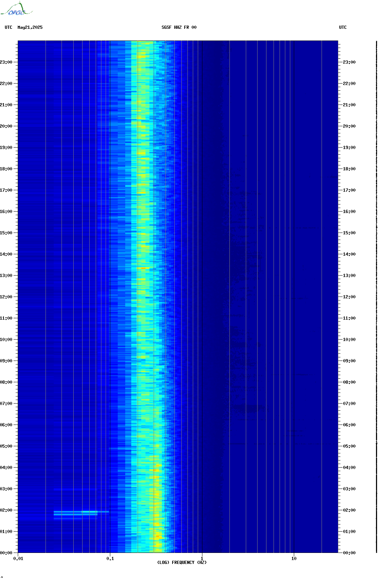392x581 pixels.
Task: Click the left 05:00 time label
Action: [6, 446]
